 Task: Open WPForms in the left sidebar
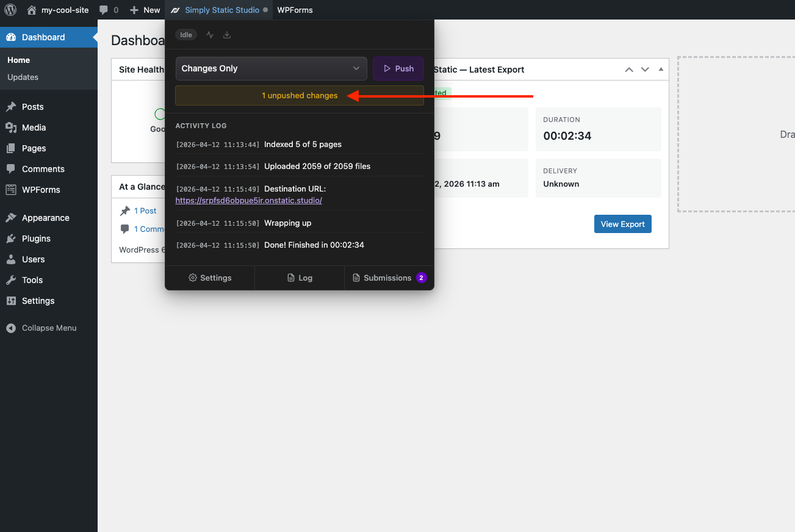(x=49, y=190)
